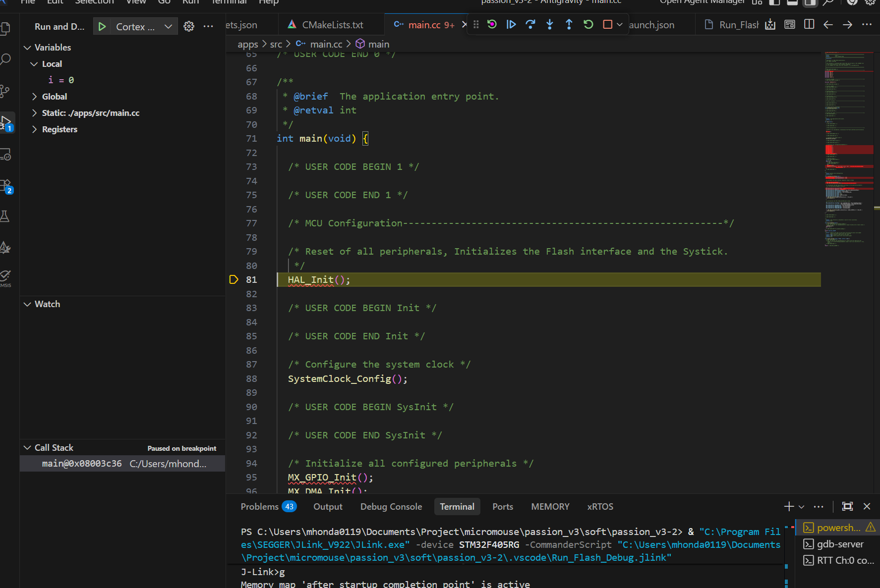Viewport: 880px width, 588px height.
Task: Select the gdb-server terminal
Action: 839,544
